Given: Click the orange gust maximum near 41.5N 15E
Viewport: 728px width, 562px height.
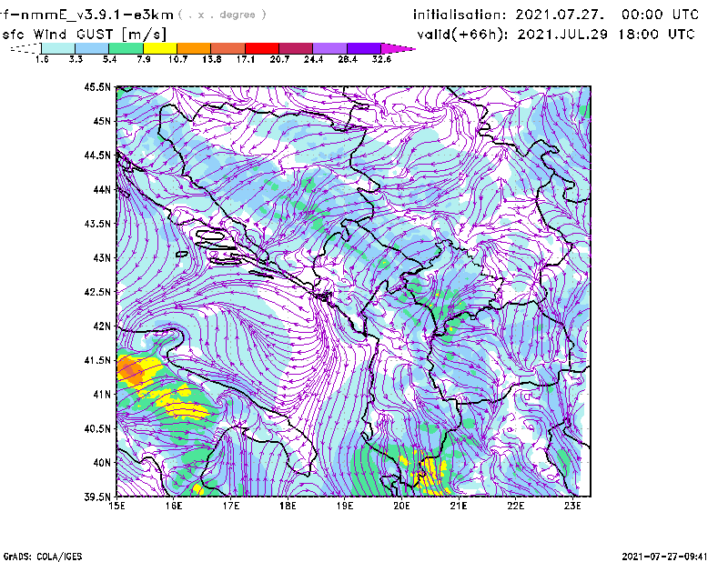Looking at the screenshot, I should (x=129, y=370).
